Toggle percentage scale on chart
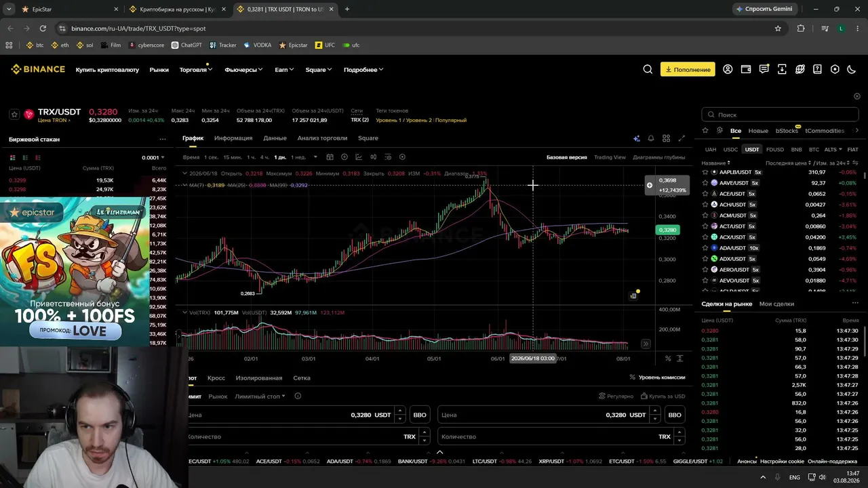The height and width of the screenshot is (488, 868). click(x=668, y=359)
